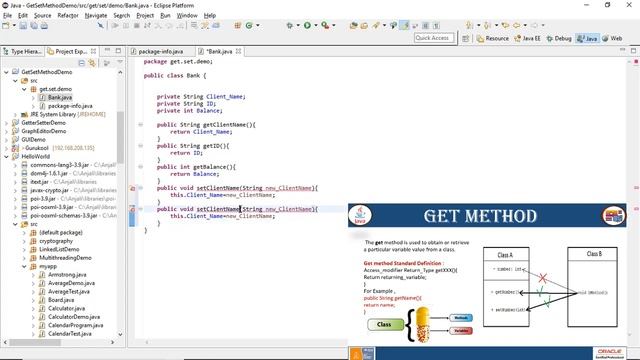640x360 pixels.
Task: Click the New Java Class icon
Action: pyautogui.click(x=249, y=25)
